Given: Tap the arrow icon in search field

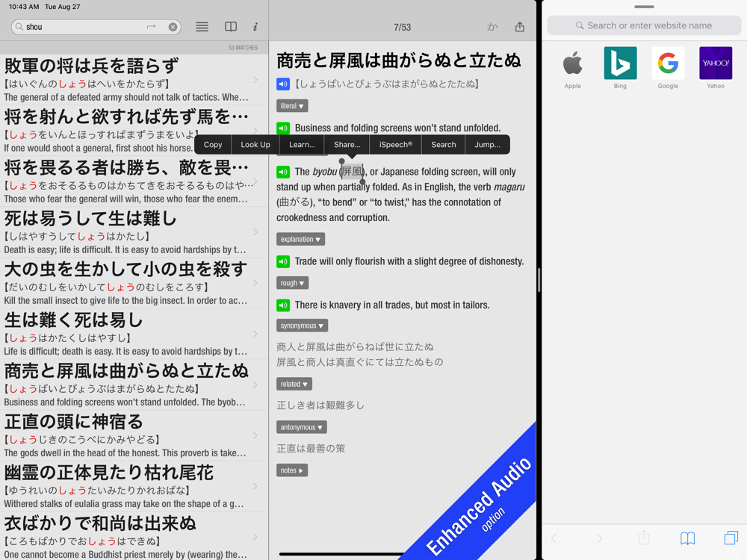Looking at the screenshot, I should click(x=151, y=27).
